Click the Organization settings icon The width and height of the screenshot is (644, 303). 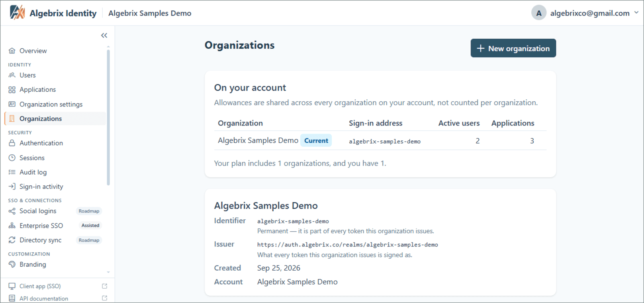point(12,104)
